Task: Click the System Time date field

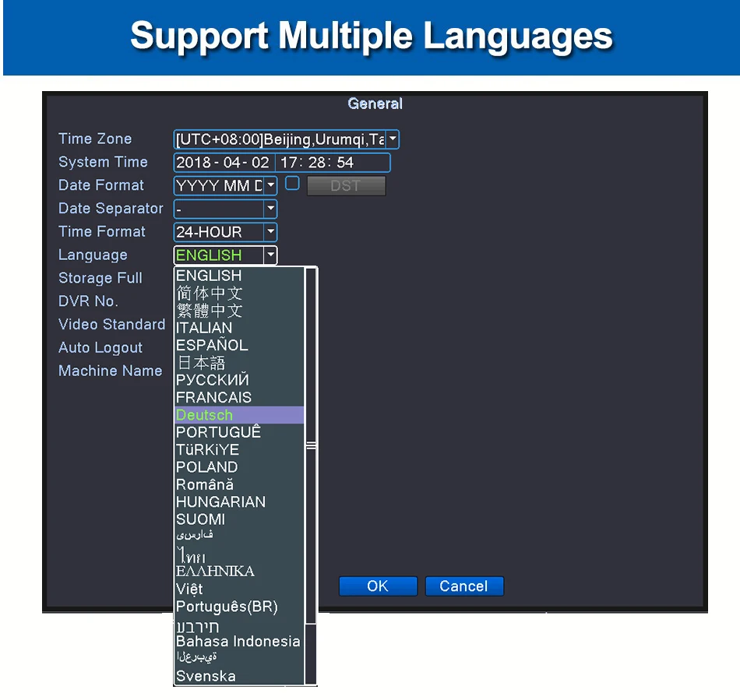Action: point(224,162)
